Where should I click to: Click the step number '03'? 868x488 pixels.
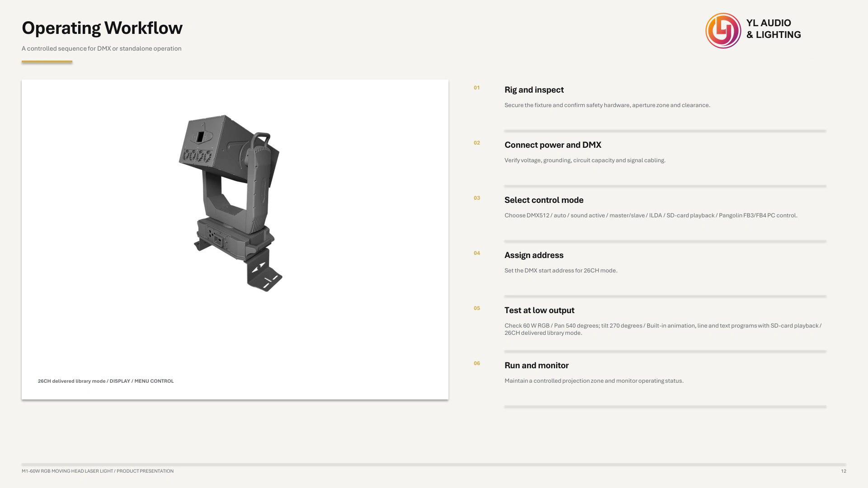point(476,198)
